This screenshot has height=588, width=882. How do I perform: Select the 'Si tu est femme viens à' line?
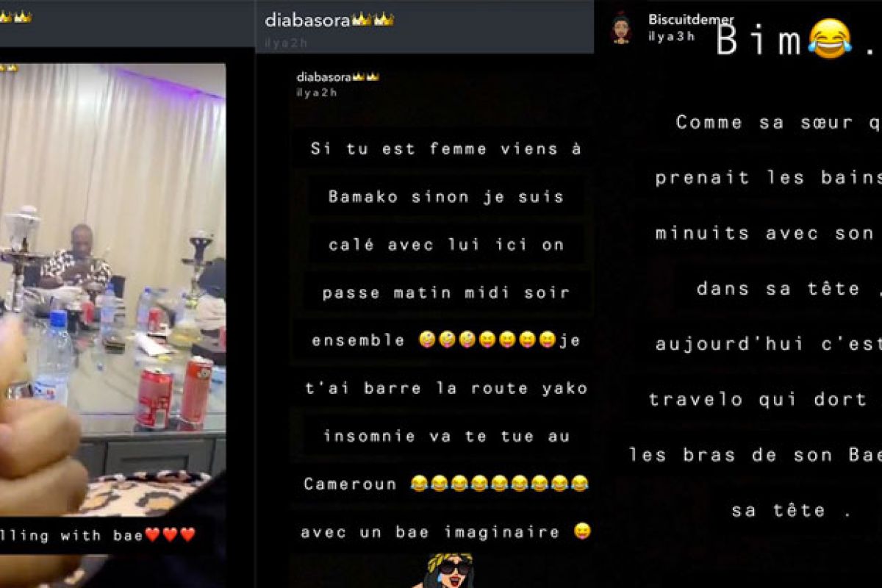446,148
